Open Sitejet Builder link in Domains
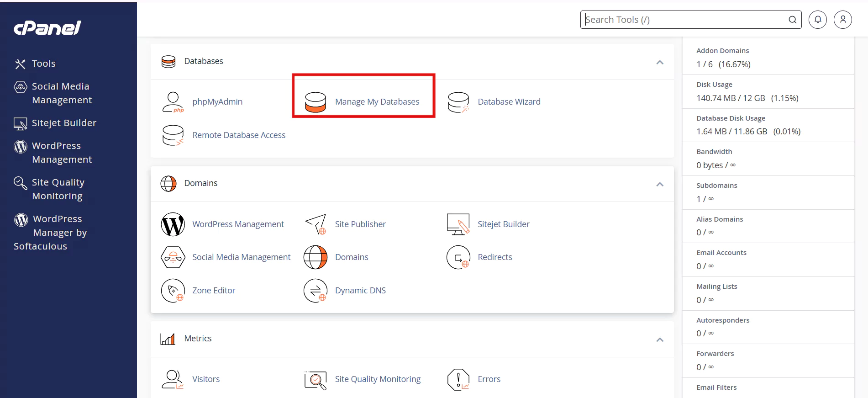 (504, 224)
